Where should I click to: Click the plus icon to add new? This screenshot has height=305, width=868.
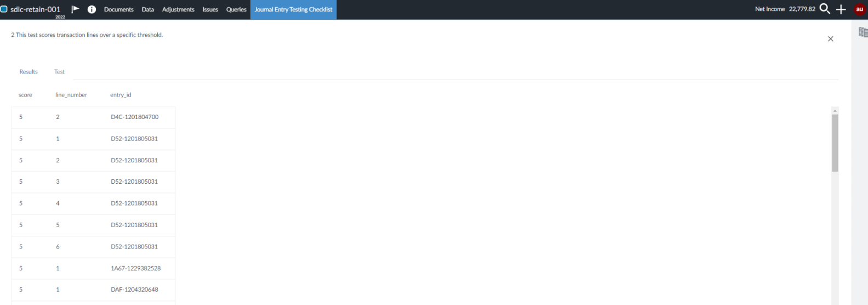click(x=841, y=9)
